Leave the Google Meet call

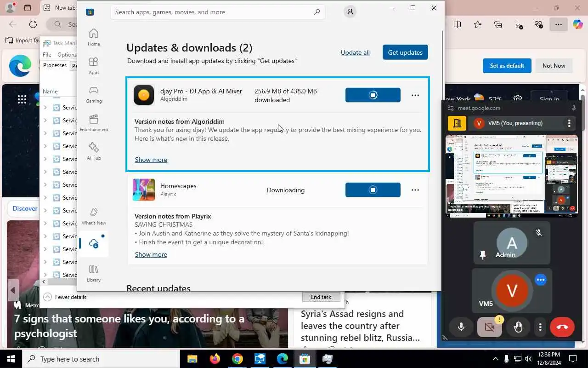click(x=562, y=327)
